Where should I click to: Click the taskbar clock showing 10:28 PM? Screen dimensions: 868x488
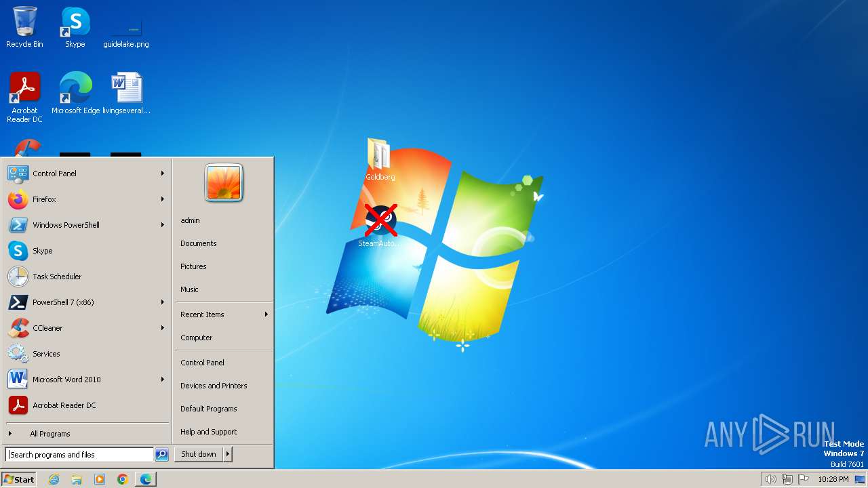pyautogui.click(x=833, y=479)
